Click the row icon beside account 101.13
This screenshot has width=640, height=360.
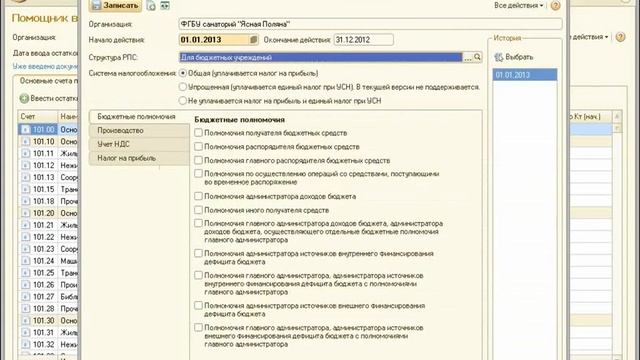click(25, 177)
